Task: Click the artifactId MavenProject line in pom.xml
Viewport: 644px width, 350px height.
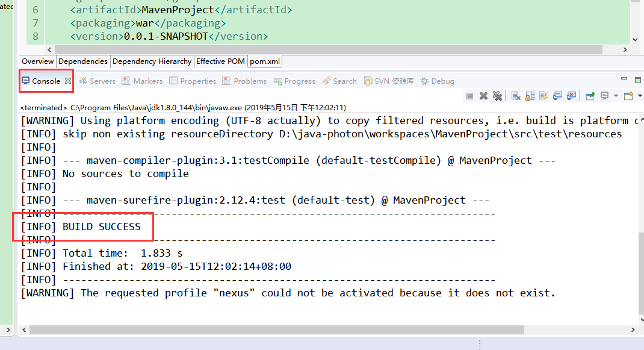Action: click(181, 10)
